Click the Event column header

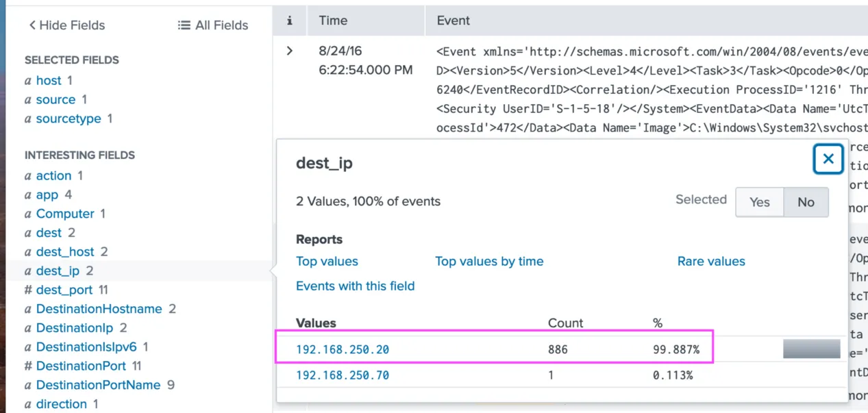tap(452, 20)
